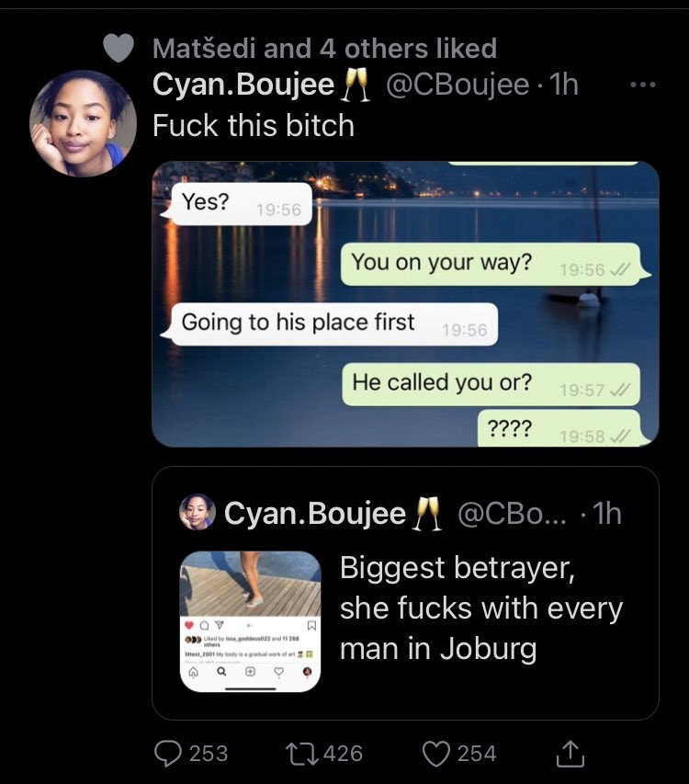This screenshot has height=784, width=689.
Task: Open small avatar in quoted tweet
Action: coord(198,512)
